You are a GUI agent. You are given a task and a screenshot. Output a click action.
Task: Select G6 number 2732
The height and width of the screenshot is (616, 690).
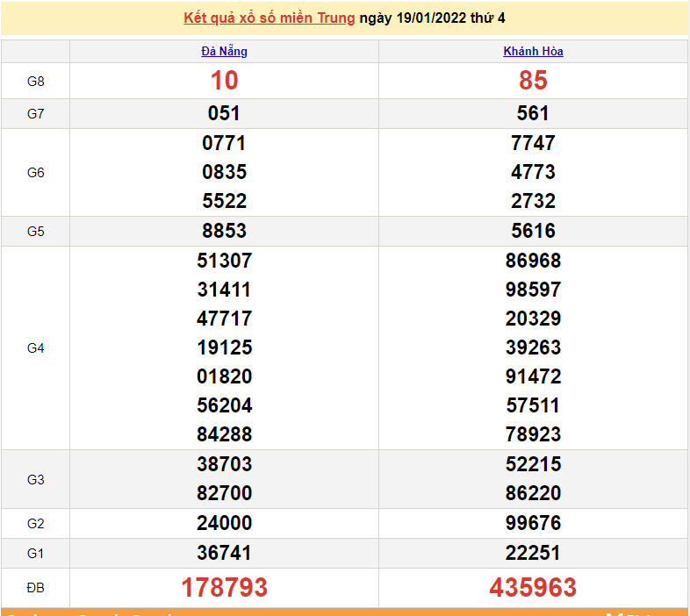(533, 201)
